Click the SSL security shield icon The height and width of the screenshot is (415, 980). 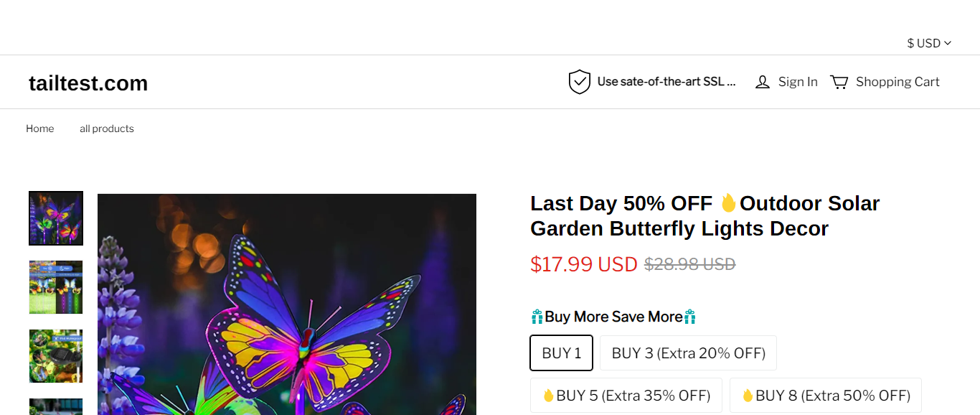(x=579, y=82)
